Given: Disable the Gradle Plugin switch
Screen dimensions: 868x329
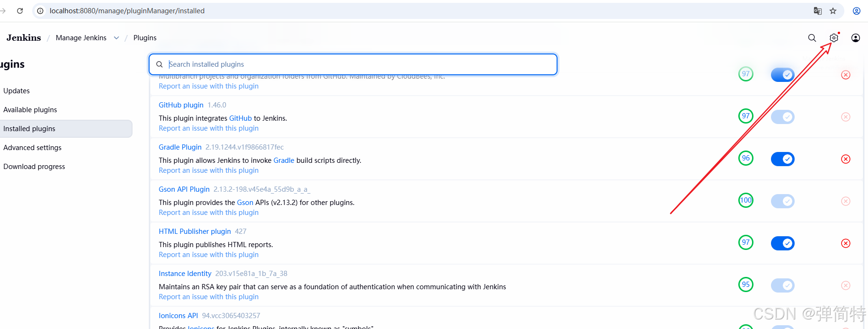Looking at the screenshot, I should coord(783,159).
